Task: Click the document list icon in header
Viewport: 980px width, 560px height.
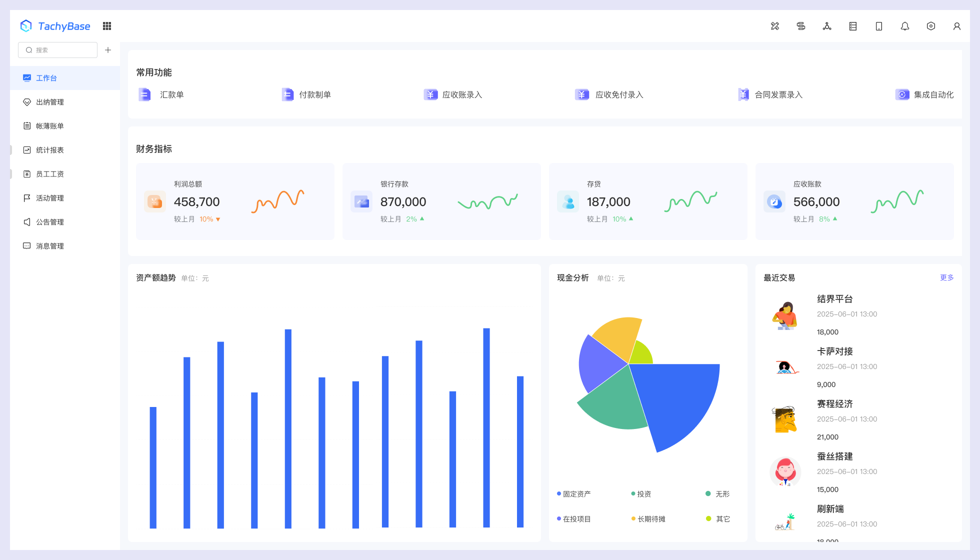Action: pyautogui.click(x=853, y=26)
